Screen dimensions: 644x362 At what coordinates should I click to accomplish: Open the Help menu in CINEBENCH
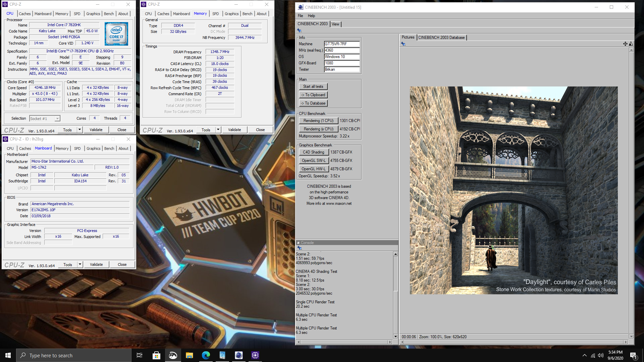(x=311, y=16)
